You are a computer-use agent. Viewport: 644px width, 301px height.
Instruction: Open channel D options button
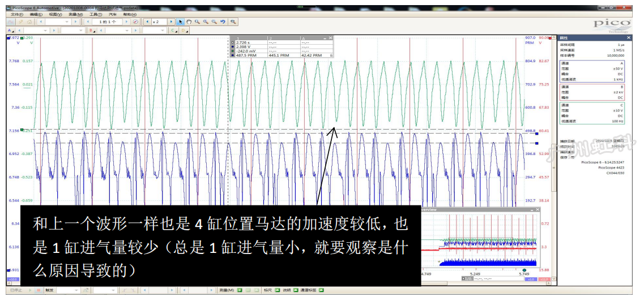pyautogui.click(x=185, y=31)
